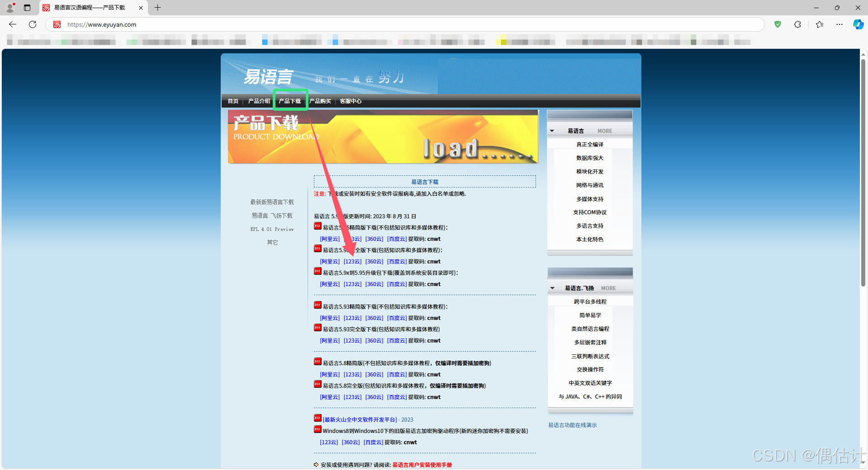The width and height of the screenshot is (868, 470).
Task: Open the tab actions menu icon
Action: pyautogui.click(x=27, y=8)
